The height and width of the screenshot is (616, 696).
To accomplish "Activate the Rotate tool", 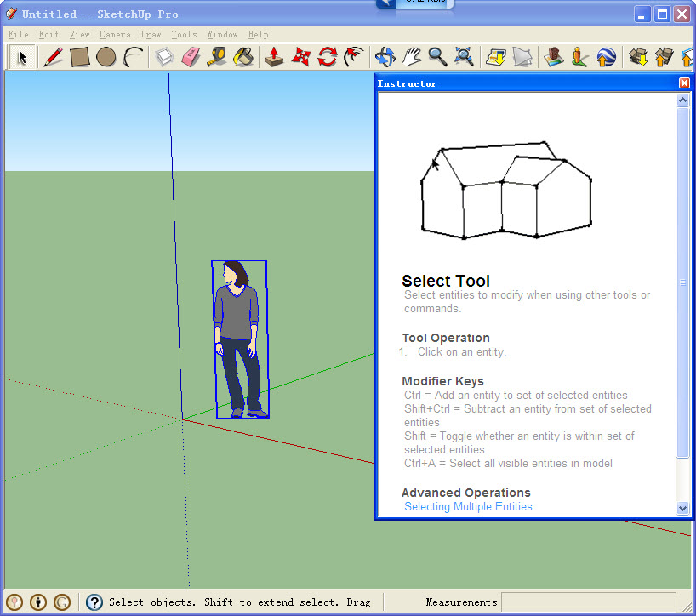I will coord(328,57).
